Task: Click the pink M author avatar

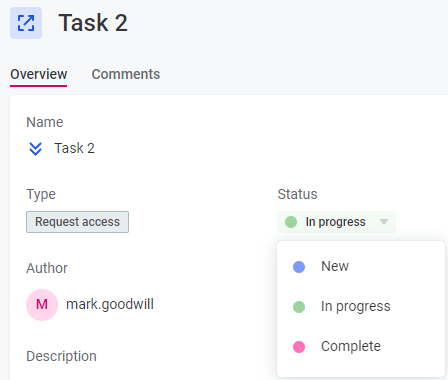Action: tap(42, 305)
